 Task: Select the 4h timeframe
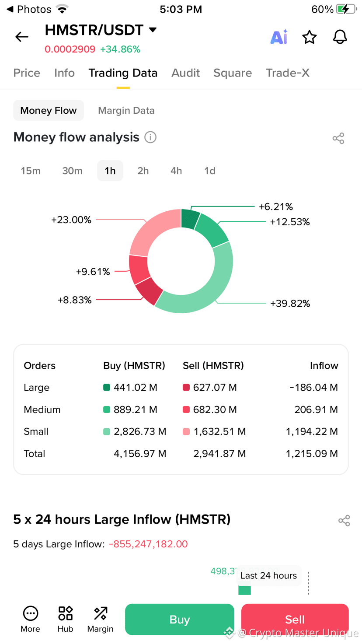pos(176,171)
